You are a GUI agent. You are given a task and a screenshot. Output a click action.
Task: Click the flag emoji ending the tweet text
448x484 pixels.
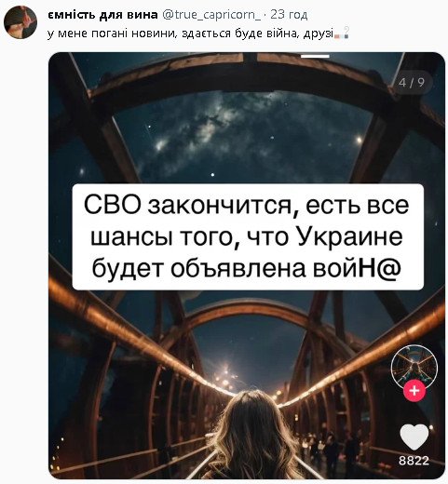pos(338,34)
